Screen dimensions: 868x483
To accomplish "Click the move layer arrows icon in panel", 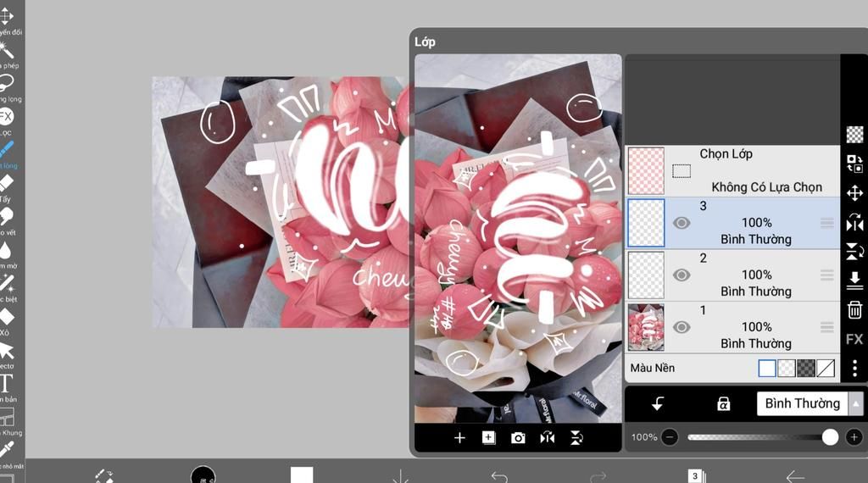I will [x=854, y=193].
